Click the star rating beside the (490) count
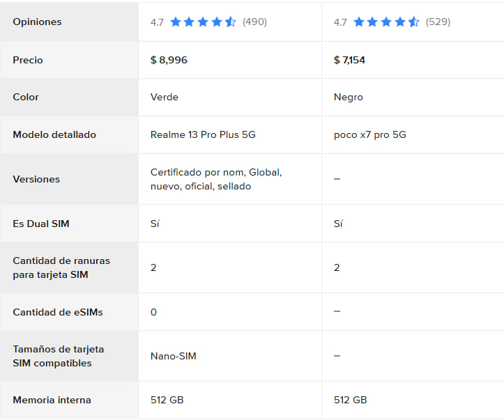The image size is (504, 420). tap(203, 22)
